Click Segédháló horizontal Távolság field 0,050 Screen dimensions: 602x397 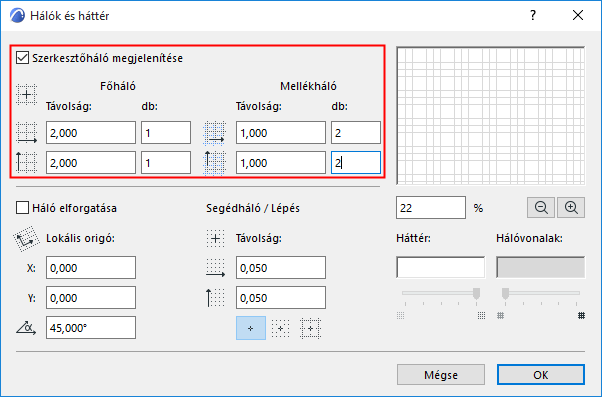point(281,268)
